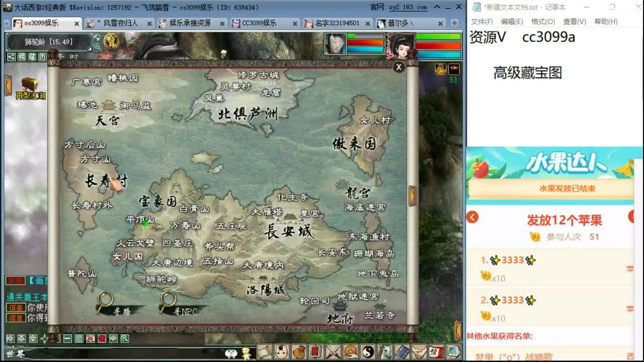
Task: Open the red book icon in action bar
Action: click(316, 352)
